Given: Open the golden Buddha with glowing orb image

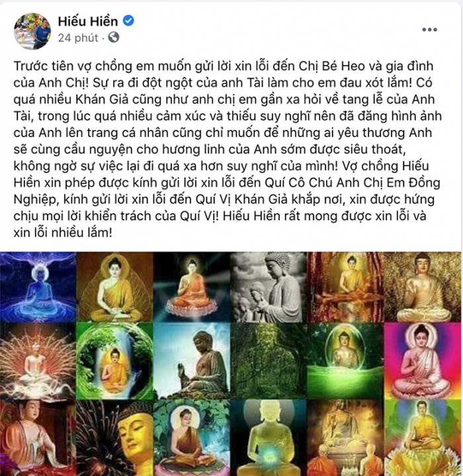Looking at the screenshot, I should (269, 438).
